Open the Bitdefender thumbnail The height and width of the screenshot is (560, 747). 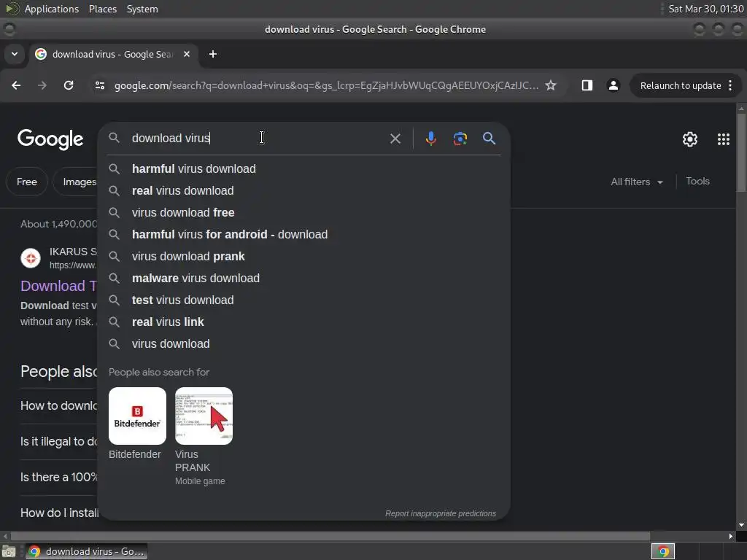pyautogui.click(x=137, y=416)
